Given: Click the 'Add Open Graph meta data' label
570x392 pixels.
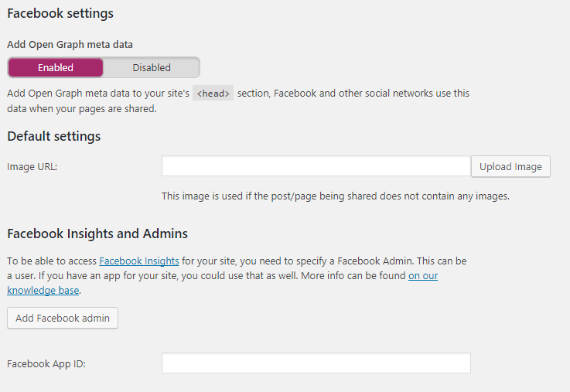Looking at the screenshot, I should click(75, 45).
